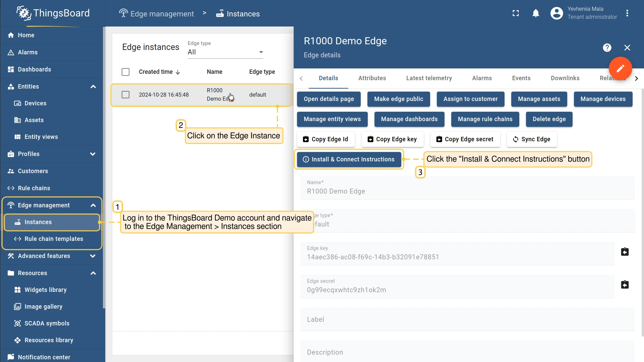Copy the Edge secret using clipboard icon
Image resolution: width=644 pixels, height=362 pixels.
(625, 285)
